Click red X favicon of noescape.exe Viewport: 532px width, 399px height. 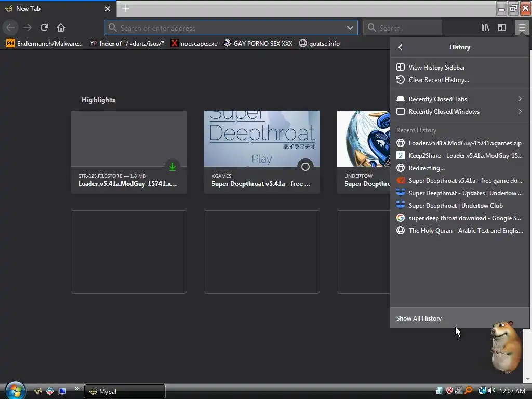174,44
